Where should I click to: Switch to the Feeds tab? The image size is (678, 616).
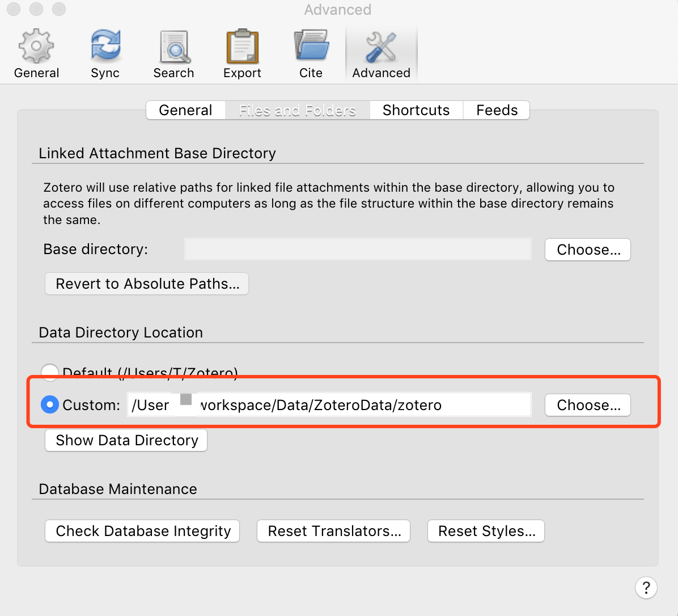point(497,110)
